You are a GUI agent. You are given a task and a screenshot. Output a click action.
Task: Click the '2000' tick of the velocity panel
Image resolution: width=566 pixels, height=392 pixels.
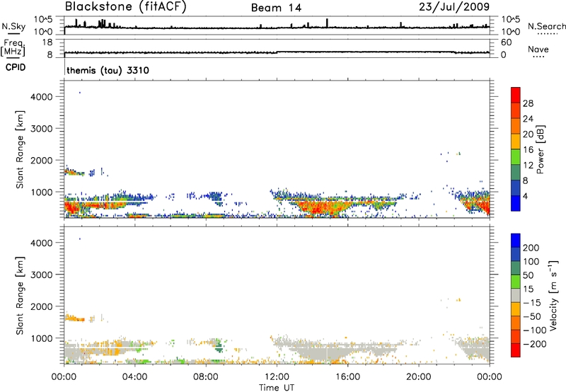tap(42, 306)
